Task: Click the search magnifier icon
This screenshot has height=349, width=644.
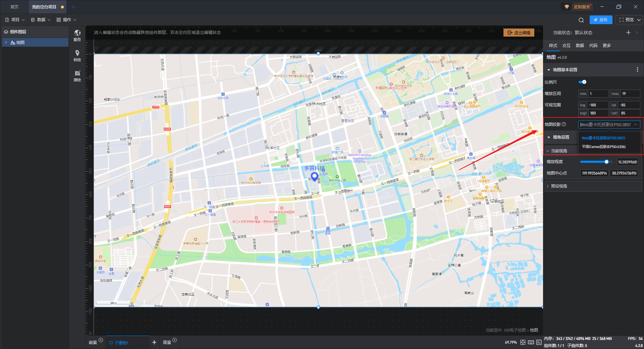Action: click(x=581, y=20)
